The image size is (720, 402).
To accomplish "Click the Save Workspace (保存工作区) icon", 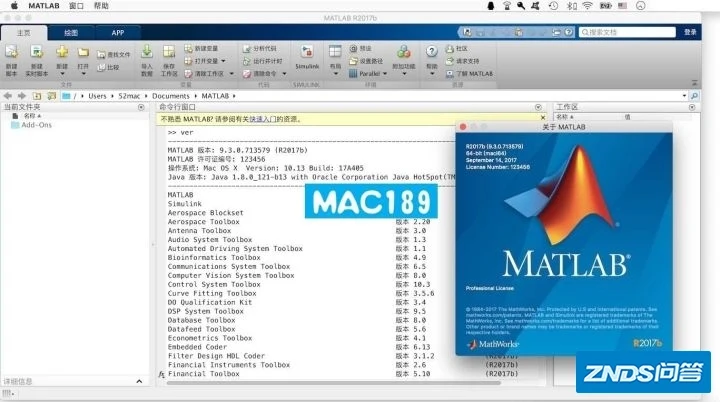I will pos(169,51).
